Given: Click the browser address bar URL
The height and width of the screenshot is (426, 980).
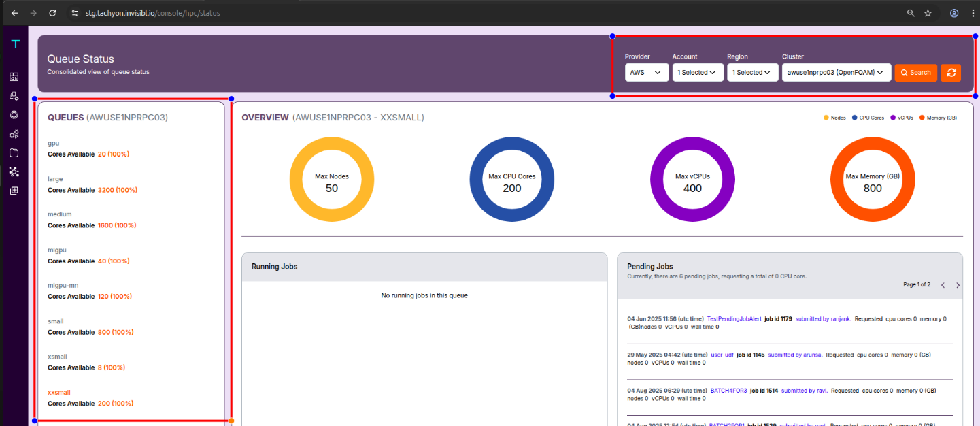Looking at the screenshot, I should 153,13.
